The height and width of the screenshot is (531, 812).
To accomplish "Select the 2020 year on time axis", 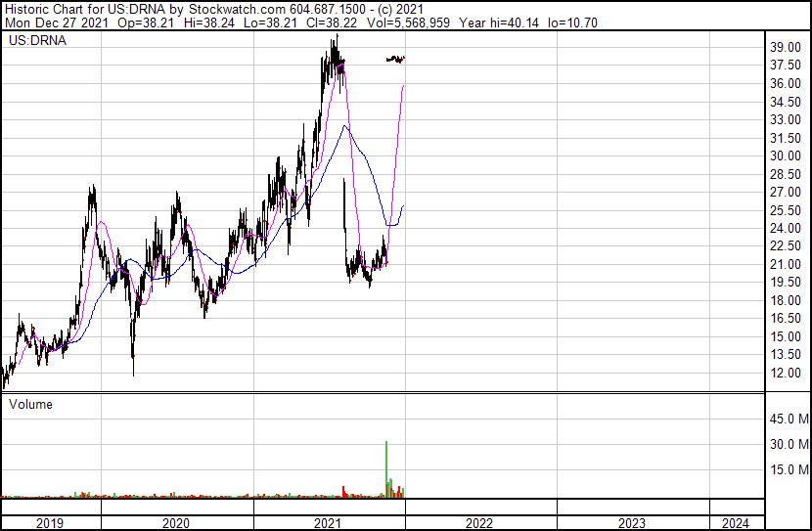I will [x=175, y=523].
